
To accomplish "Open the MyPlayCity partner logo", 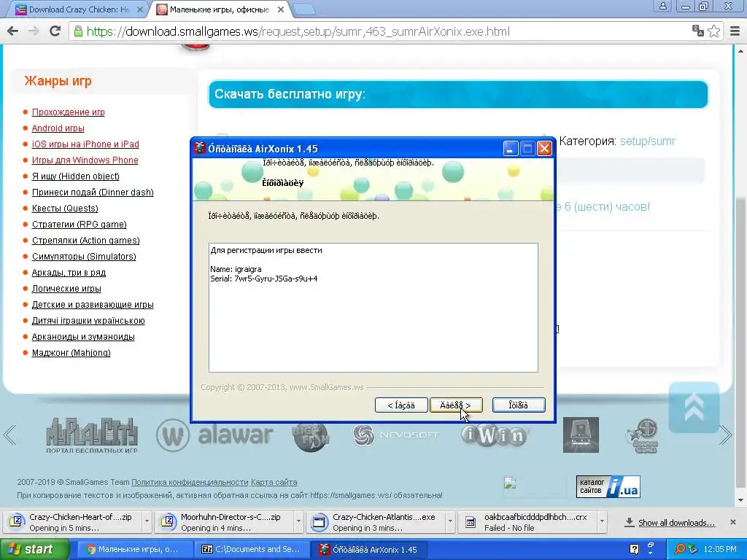I will [x=91, y=435].
